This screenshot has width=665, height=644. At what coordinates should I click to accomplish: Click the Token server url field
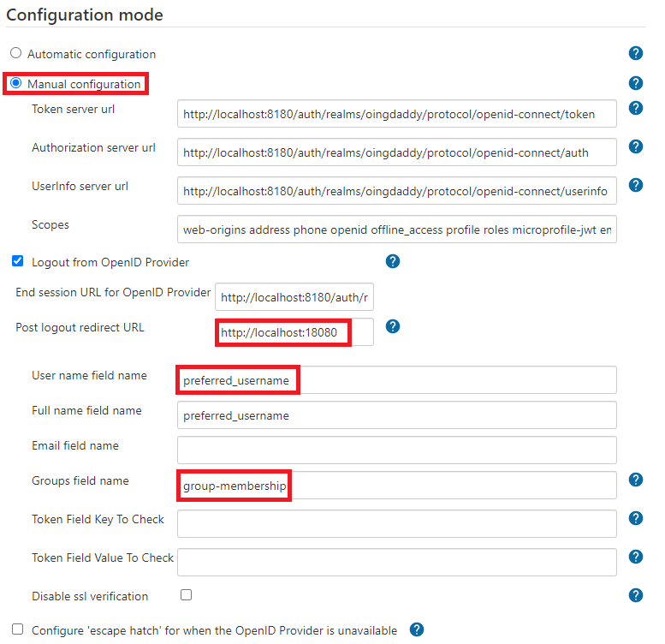[396, 114]
